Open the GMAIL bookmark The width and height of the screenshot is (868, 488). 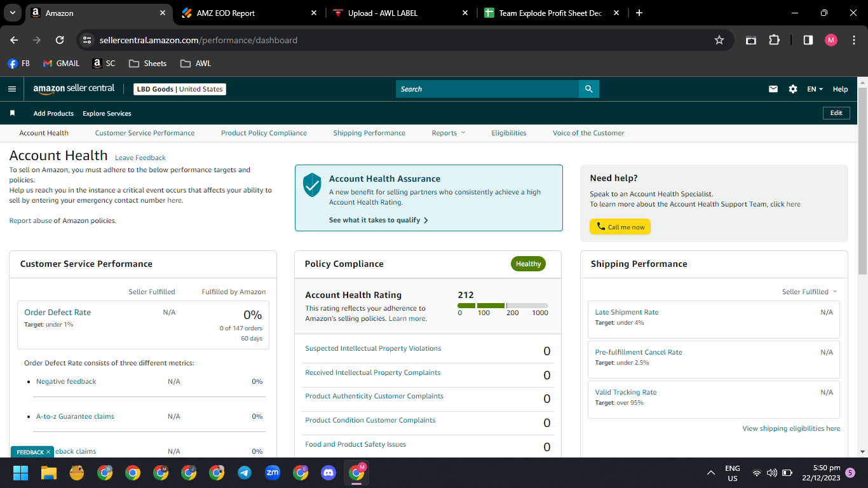61,64
